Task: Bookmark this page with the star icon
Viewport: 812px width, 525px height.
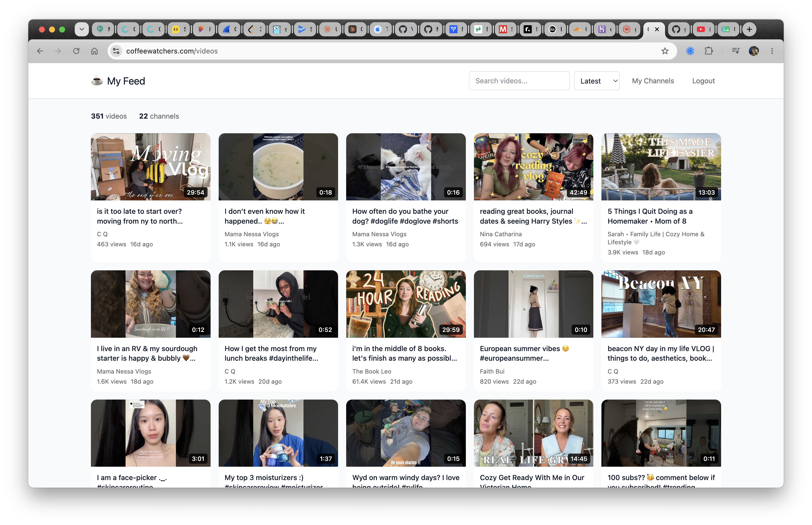Action: (665, 51)
